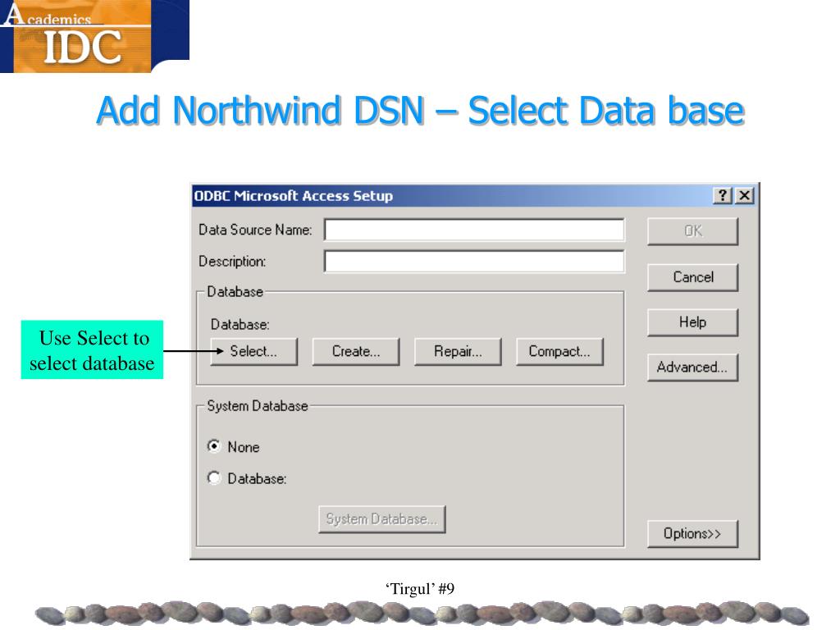Image resolution: width=840 pixels, height=630 pixels.
Task: Click the 'Add Northwind DSN – Select Data base' heading
Action: (421, 111)
